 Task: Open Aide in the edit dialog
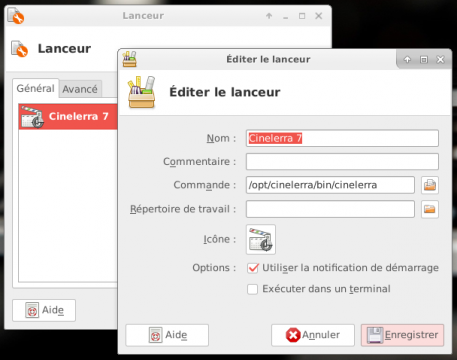167,335
